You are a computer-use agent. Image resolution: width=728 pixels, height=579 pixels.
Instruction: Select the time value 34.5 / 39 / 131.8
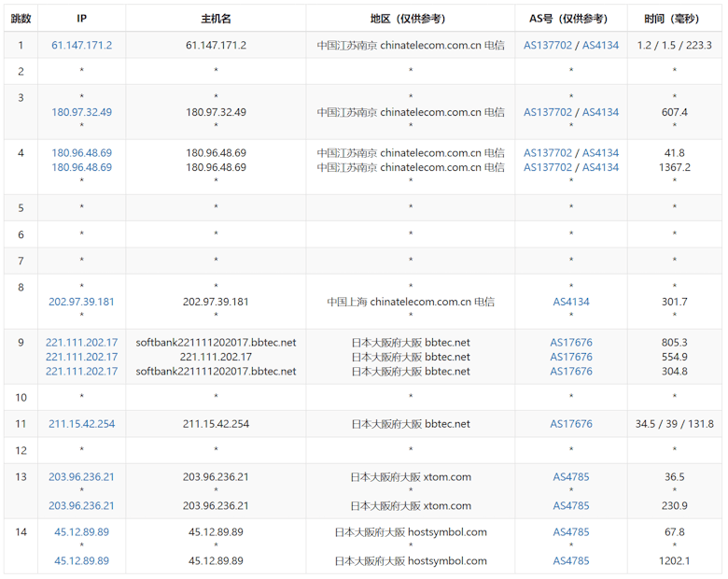click(x=675, y=424)
